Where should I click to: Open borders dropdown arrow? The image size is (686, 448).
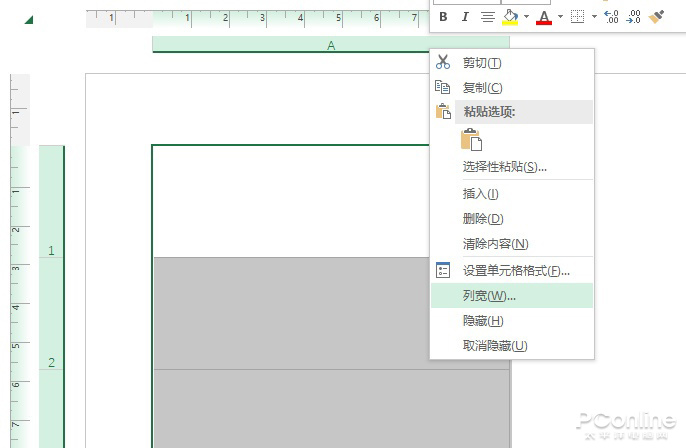click(x=594, y=17)
